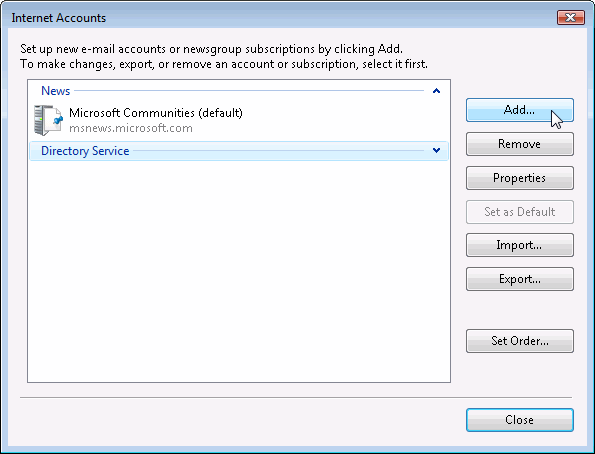Viewport: 595px width, 454px height.
Task: Click the Directory Service divider line
Action: (x=279, y=151)
